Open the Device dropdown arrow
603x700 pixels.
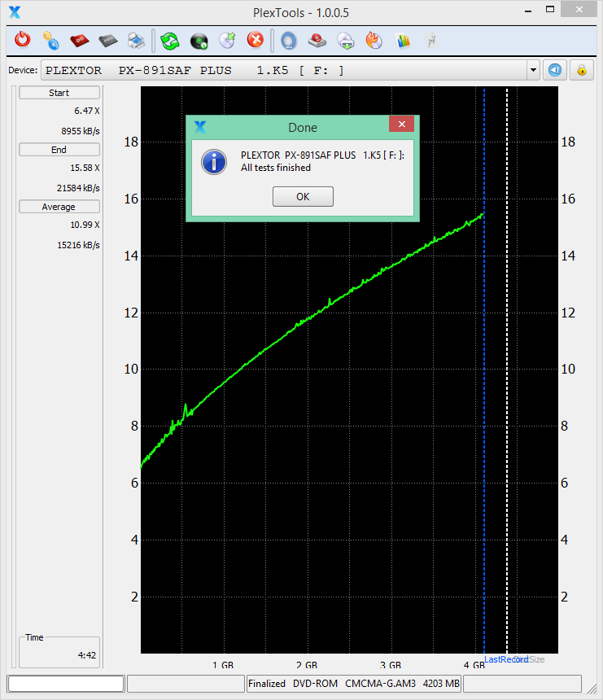tap(533, 70)
